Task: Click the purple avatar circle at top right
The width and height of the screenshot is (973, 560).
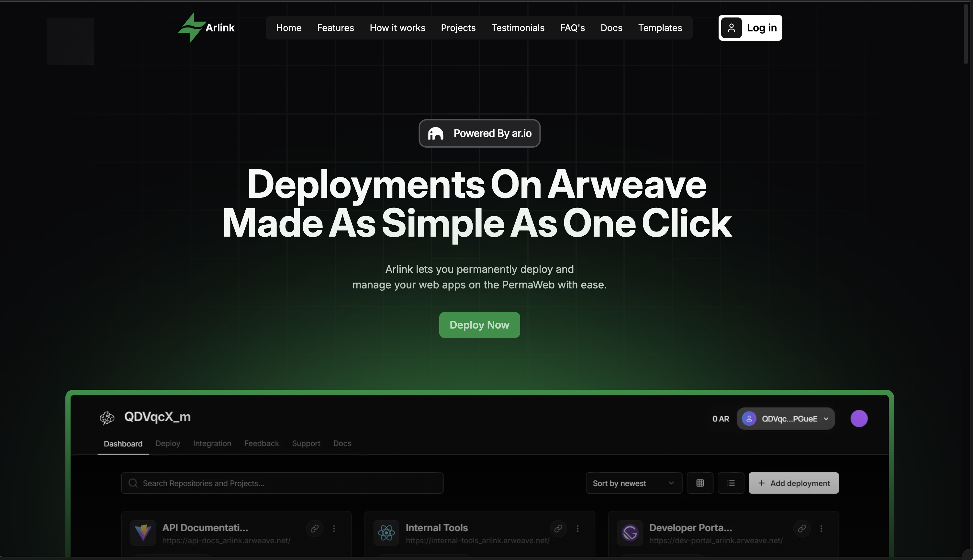Action: tap(858, 419)
